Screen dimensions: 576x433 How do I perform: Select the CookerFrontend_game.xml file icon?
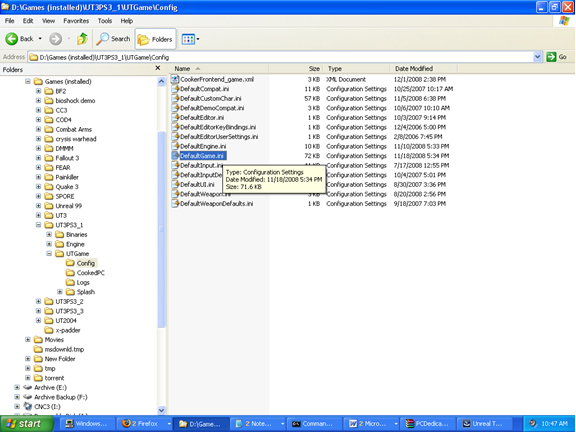pos(175,79)
